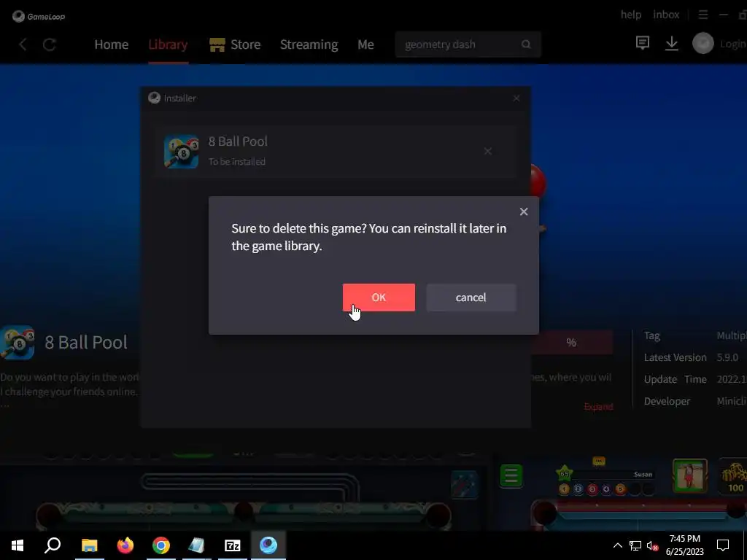Image resolution: width=747 pixels, height=560 pixels.
Task: Click the network tray icon
Action: (x=635, y=545)
